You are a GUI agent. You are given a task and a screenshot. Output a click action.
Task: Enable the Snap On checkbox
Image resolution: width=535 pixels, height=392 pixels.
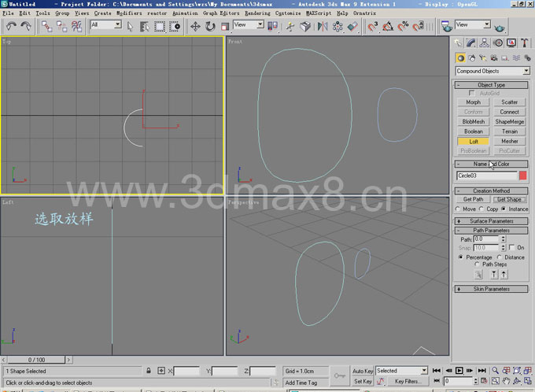[x=512, y=247]
